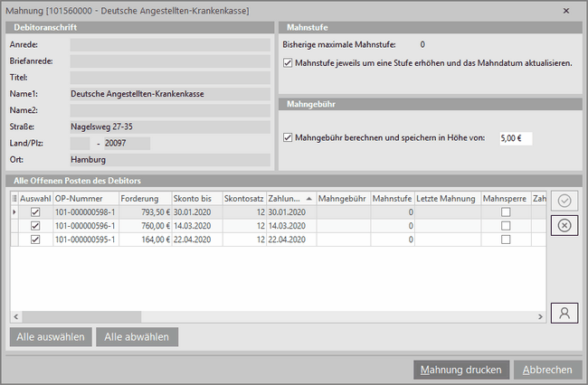588x385 pixels.
Task: Close the Mahnung dialog window
Action: (565, 10)
